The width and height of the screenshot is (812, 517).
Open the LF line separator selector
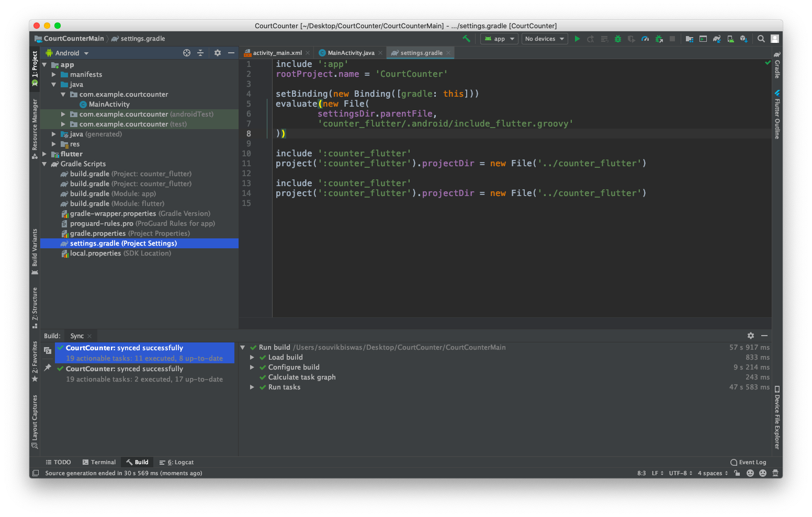coord(658,473)
